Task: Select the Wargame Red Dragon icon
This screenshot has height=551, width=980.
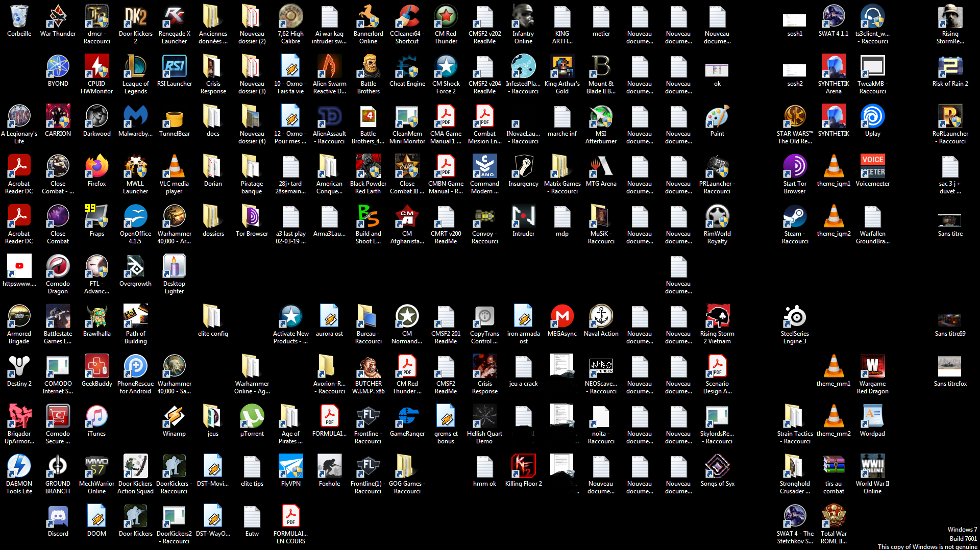Action: click(872, 374)
